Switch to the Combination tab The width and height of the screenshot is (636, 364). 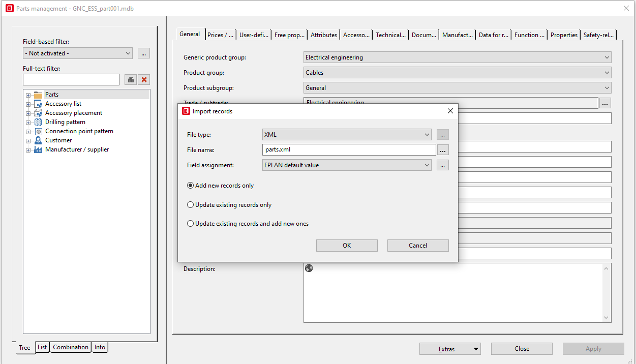pyautogui.click(x=71, y=347)
